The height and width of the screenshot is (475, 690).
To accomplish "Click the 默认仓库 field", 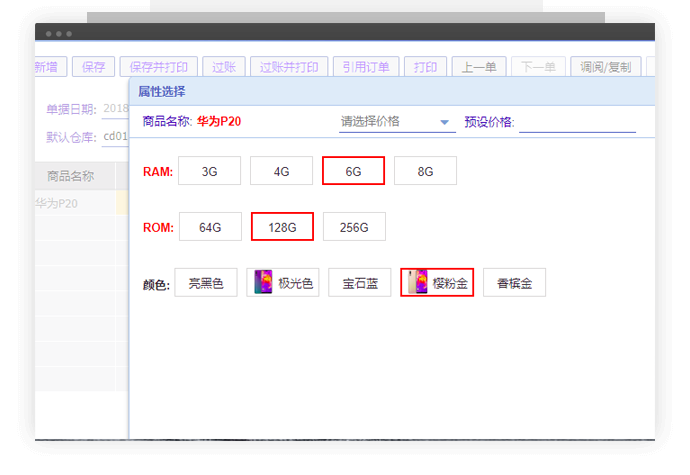I will click(115, 137).
